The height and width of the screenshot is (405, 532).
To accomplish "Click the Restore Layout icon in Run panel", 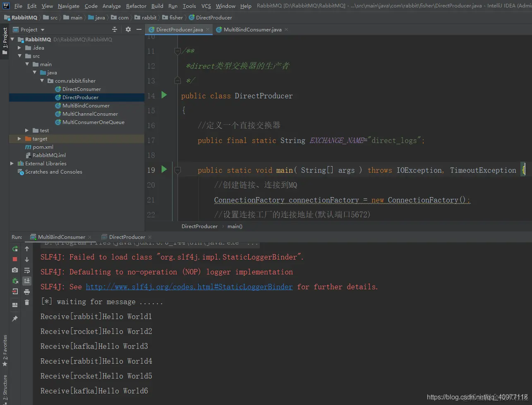I will click(x=15, y=305).
